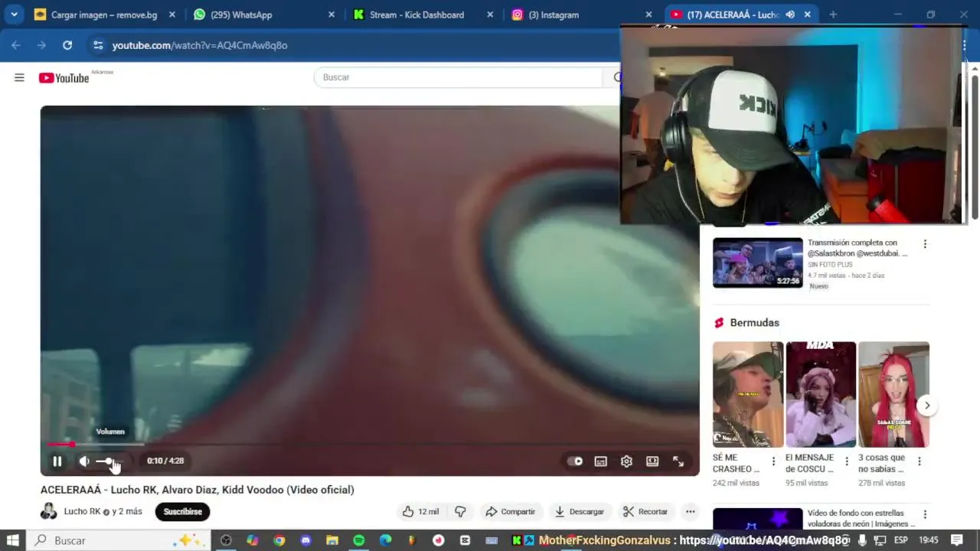This screenshot has width=980, height=551.
Task: Open options for 3 cosas que short
Action: 920,461
